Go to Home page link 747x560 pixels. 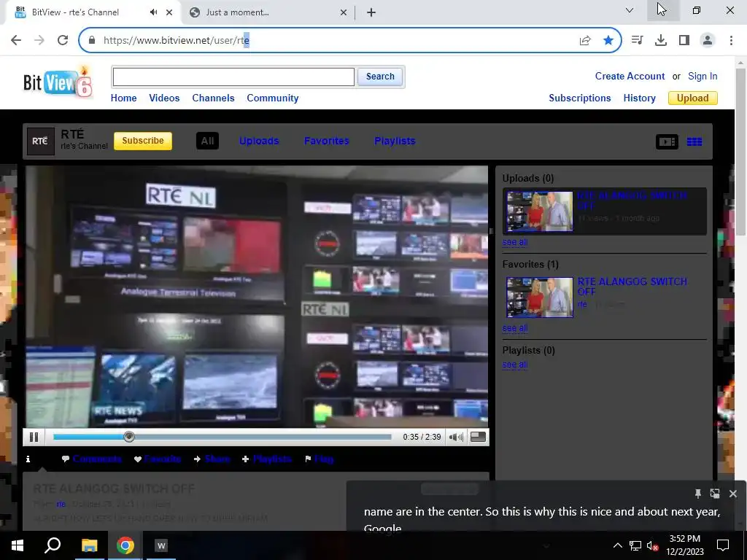pyautogui.click(x=123, y=98)
